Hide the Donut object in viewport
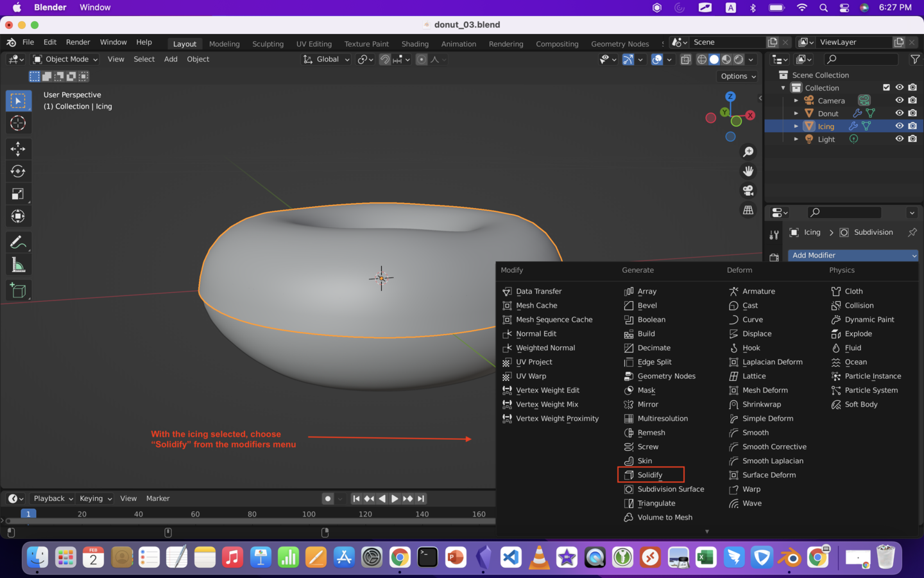The width and height of the screenshot is (924, 578). pyautogui.click(x=899, y=113)
